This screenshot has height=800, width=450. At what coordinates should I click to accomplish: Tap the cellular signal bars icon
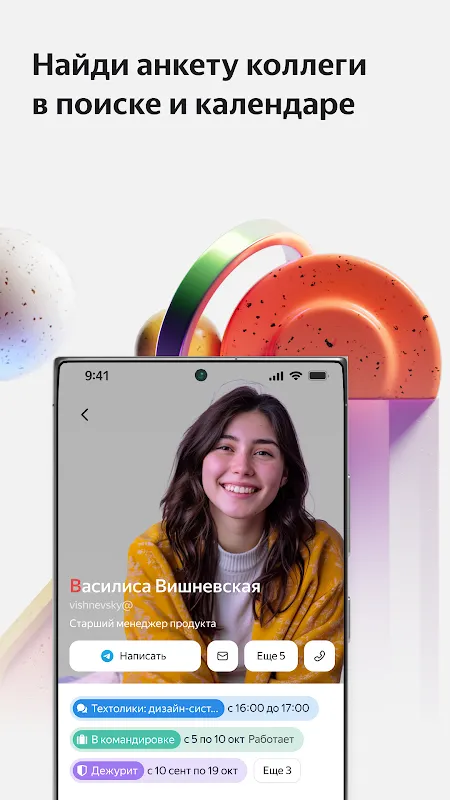click(x=276, y=376)
